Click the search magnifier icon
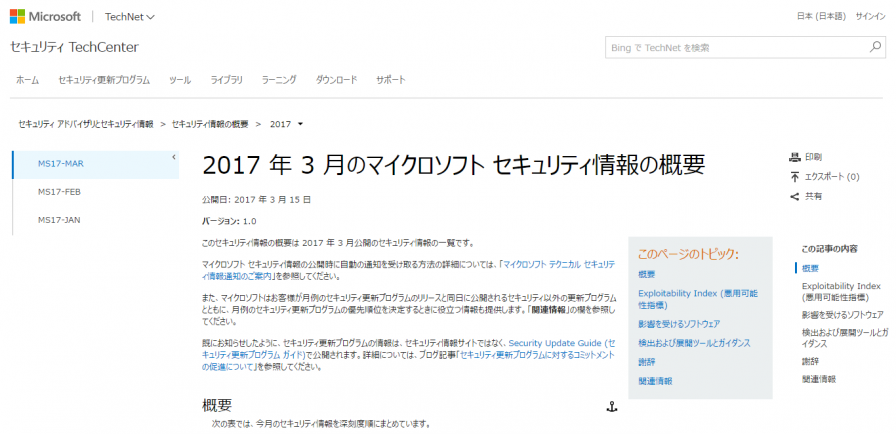The height and width of the screenshot is (434, 896). pos(875,47)
